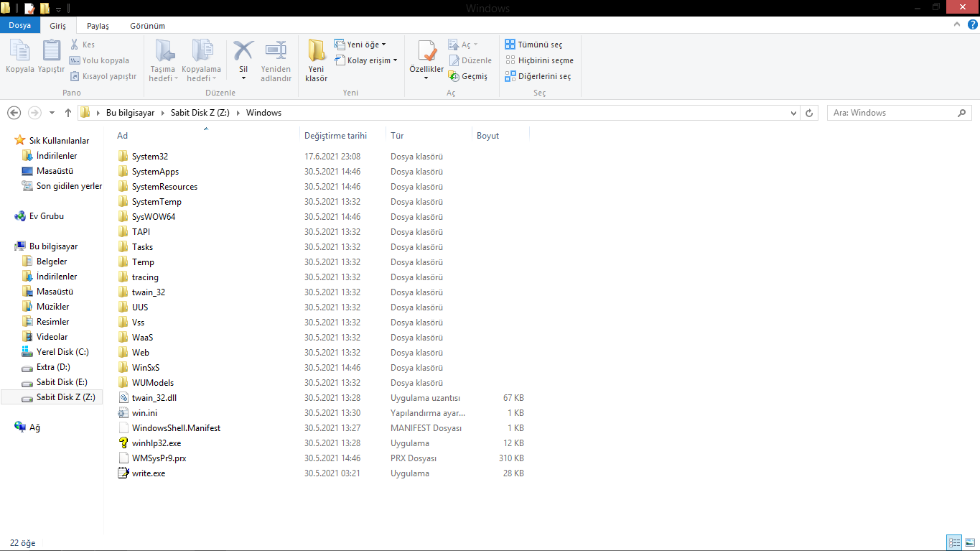Image resolution: width=980 pixels, height=551 pixels.
Task: Open the Aç dropdown in the ribbon
Action: [x=463, y=45]
